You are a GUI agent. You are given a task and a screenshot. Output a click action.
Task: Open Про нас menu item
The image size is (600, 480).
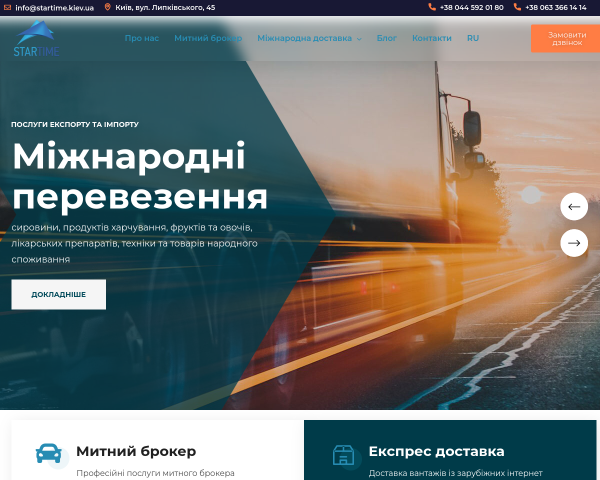click(x=142, y=38)
